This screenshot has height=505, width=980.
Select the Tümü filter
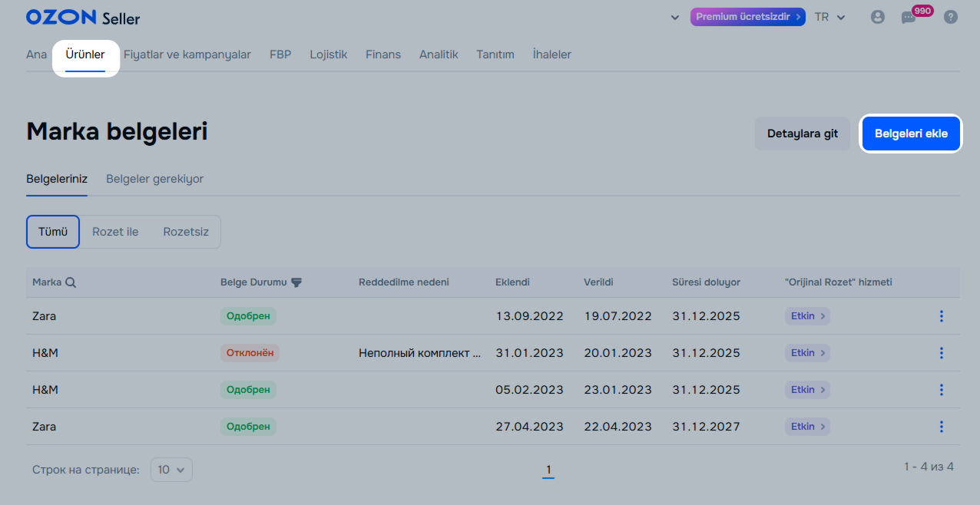point(53,232)
